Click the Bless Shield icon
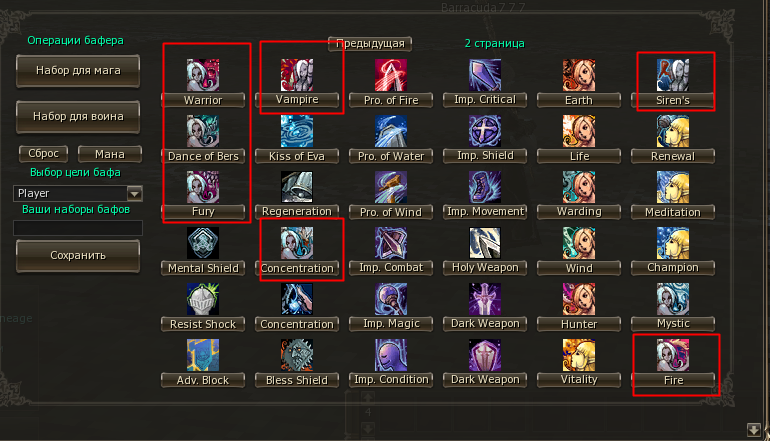770x441 pixels. point(297,355)
